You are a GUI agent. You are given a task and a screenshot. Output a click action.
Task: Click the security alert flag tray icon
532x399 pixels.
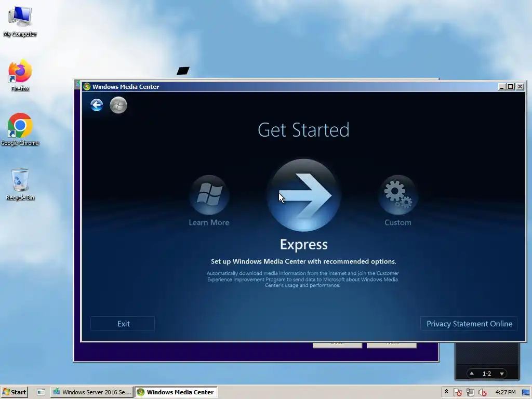pos(457,392)
